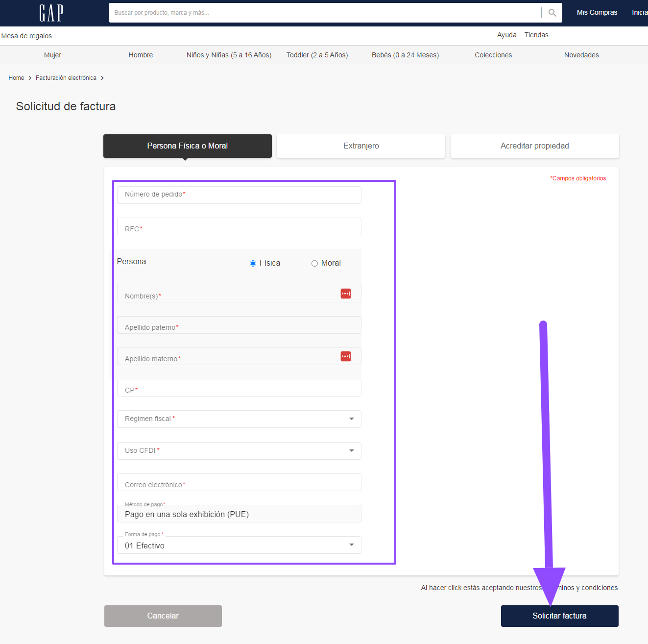Open the Colecciones menu
648x644 pixels.
point(493,55)
